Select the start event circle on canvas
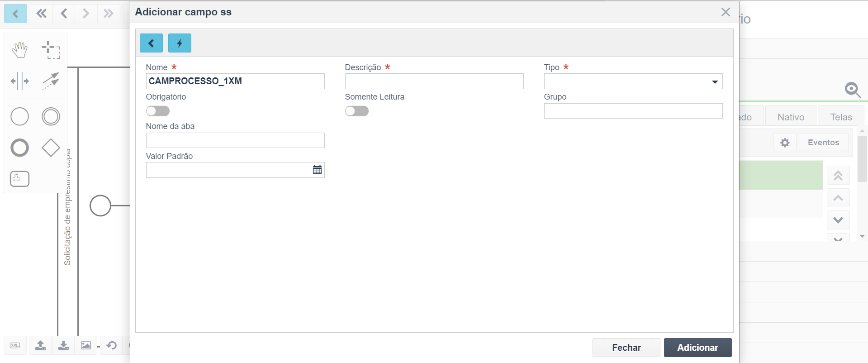868x363 pixels. pos(100,205)
